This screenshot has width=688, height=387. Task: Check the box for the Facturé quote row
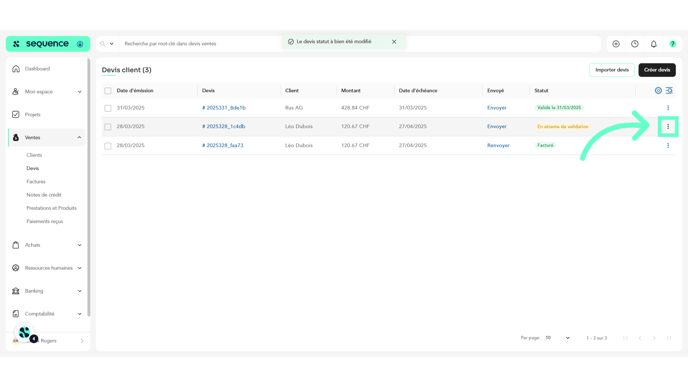pyautogui.click(x=108, y=146)
